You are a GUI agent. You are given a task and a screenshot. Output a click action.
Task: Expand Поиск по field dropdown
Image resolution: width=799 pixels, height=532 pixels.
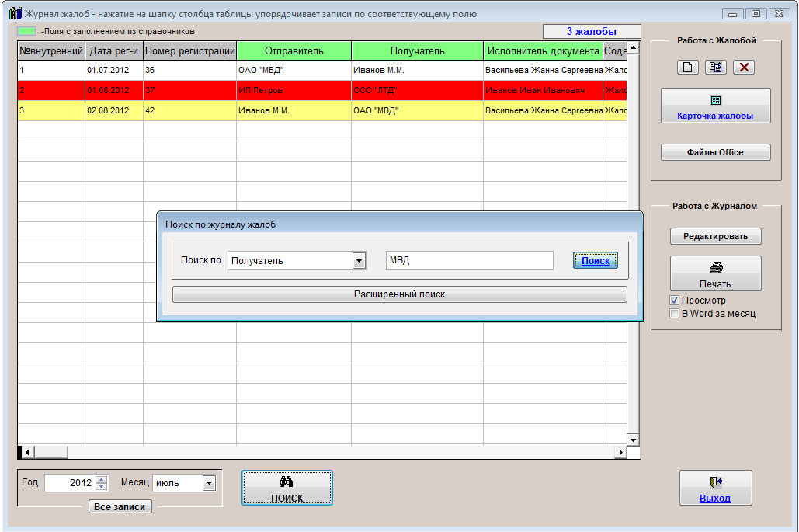tap(359, 261)
